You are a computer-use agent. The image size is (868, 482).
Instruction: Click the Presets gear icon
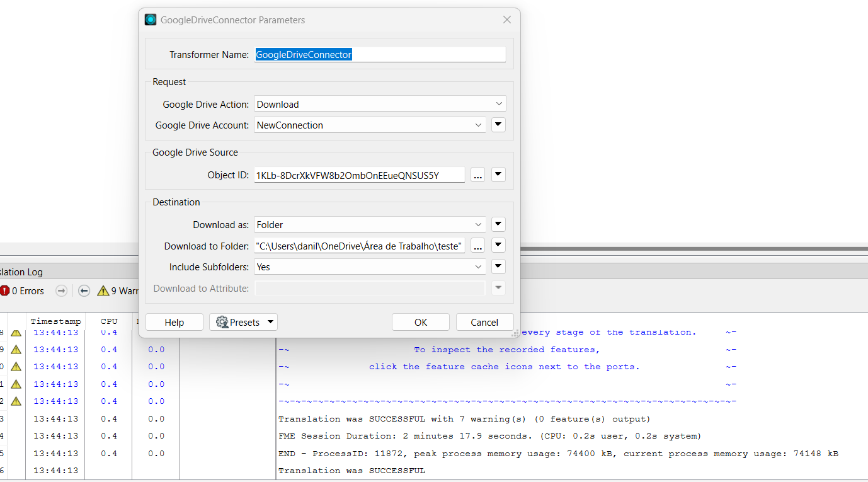click(222, 322)
